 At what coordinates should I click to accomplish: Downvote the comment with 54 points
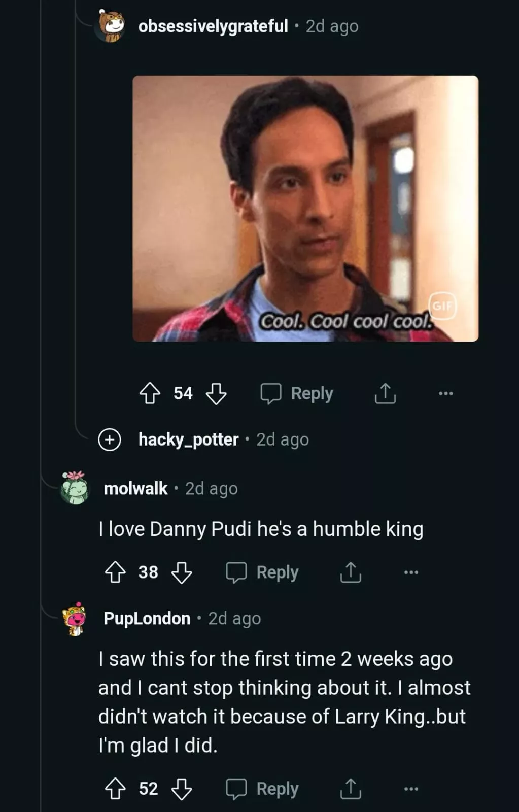pyautogui.click(x=216, y=393)
